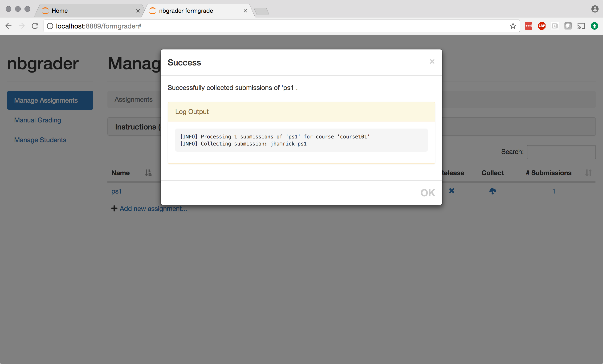Sort by # Submissions column arrows
603x364 pixels.
588,173
